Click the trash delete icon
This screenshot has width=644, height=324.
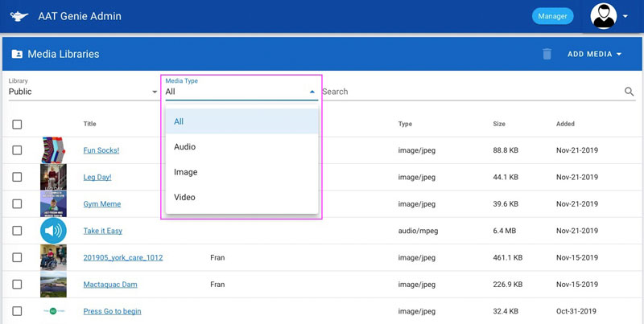[547, 54]
